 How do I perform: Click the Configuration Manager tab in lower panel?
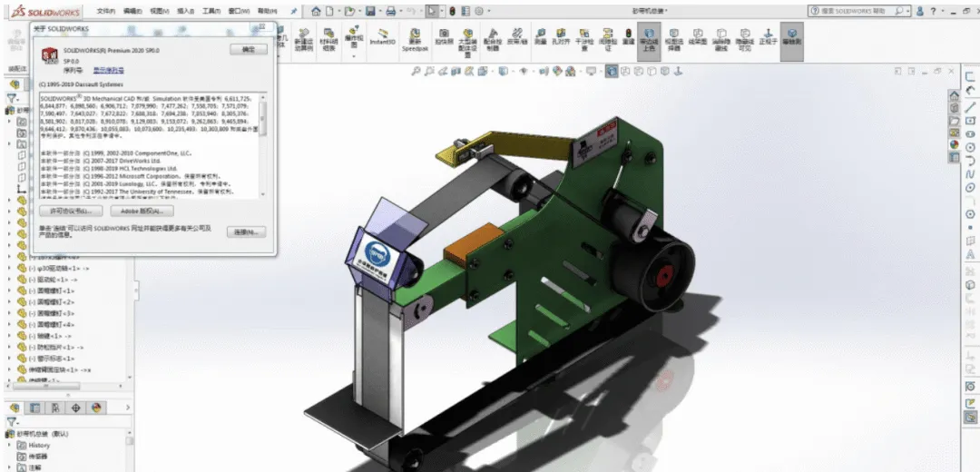tap(56, 408)
